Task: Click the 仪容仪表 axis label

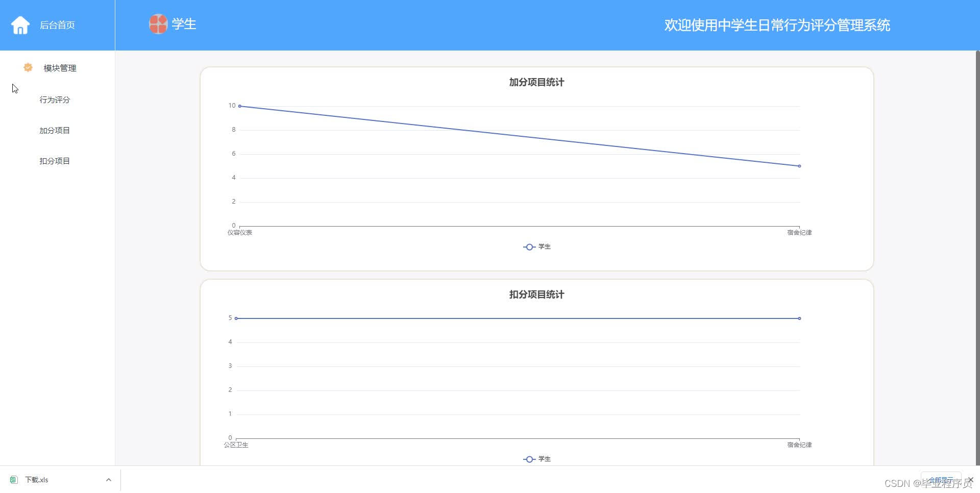Action: 240,233
